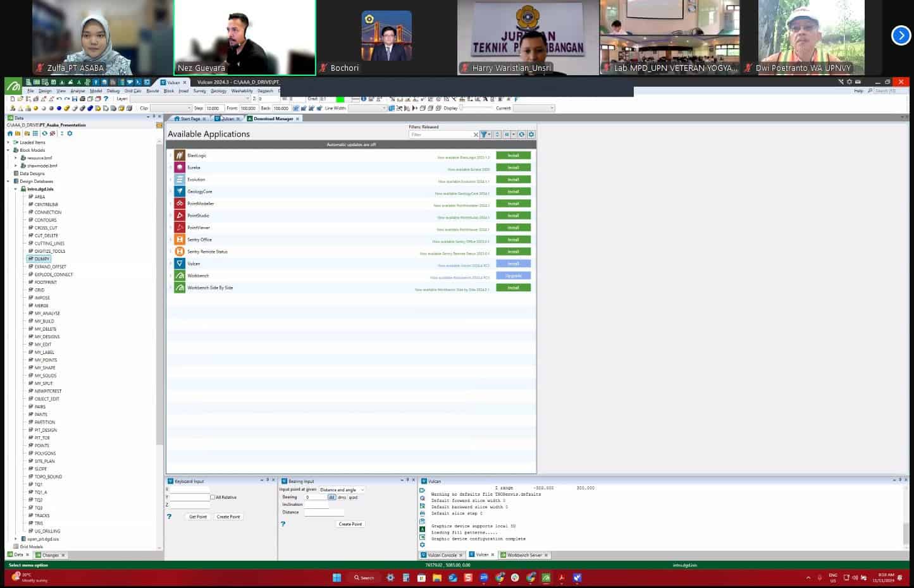Click the Filter text input field
Screen dimensions: 914x588
click(x=441, y=135)
